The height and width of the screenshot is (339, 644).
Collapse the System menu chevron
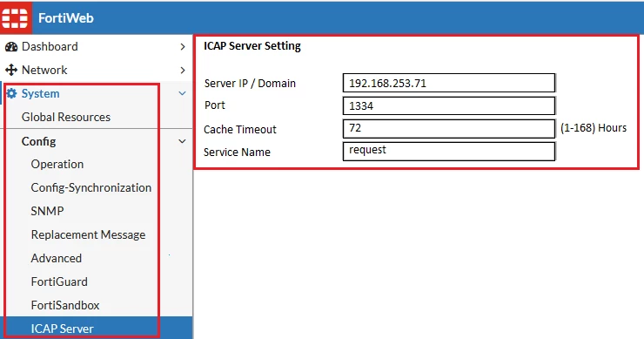(182, 93)
